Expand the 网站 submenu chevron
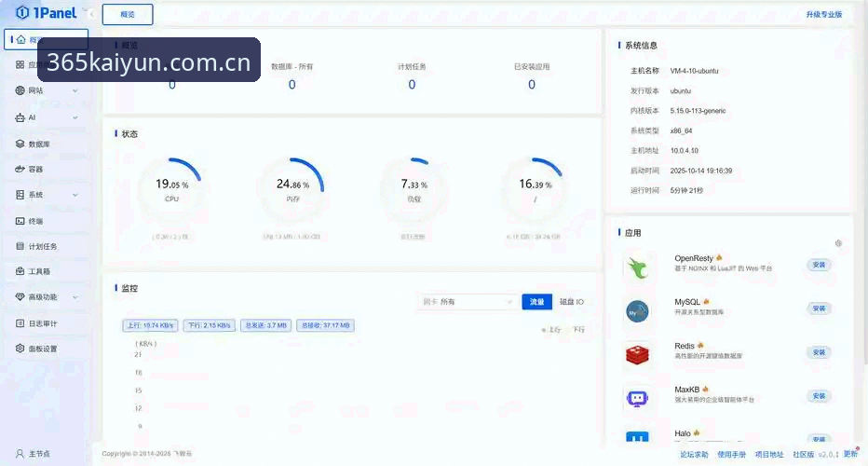The height and width of the screenshot is (466, 868). [x=75, y=91]
